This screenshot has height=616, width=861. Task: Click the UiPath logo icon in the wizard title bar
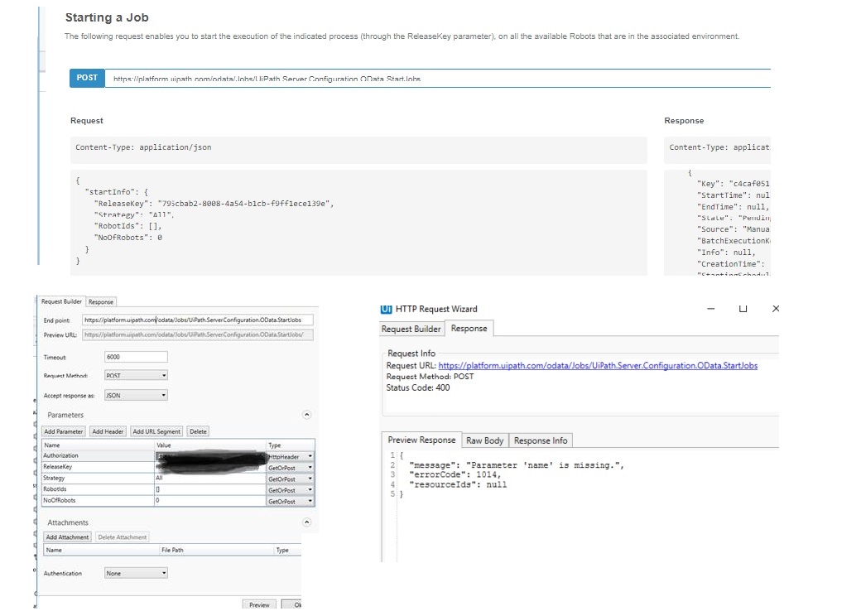[x=386, y=309]
